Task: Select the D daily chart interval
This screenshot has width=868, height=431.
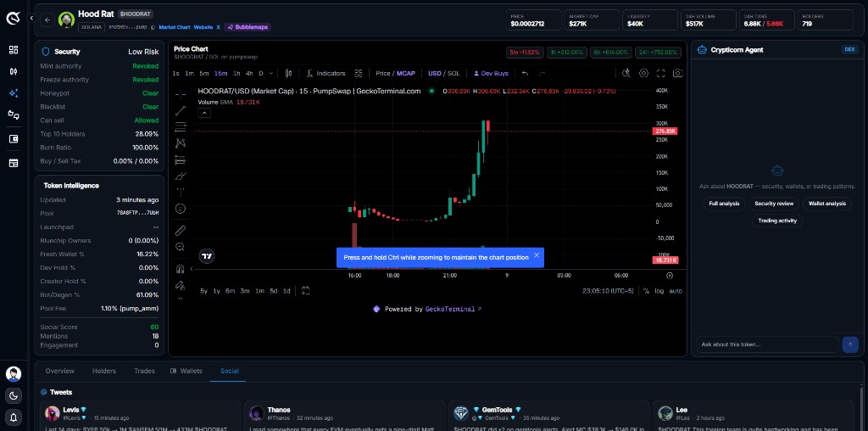Action: tap(261, 73)
